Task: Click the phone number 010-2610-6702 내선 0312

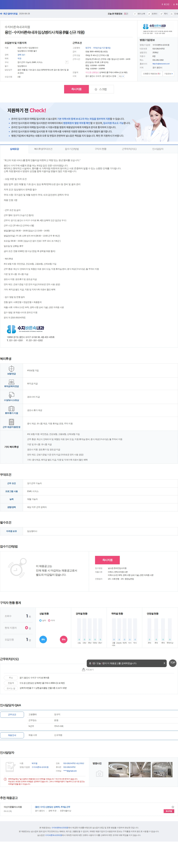Action: pos(74,763)
